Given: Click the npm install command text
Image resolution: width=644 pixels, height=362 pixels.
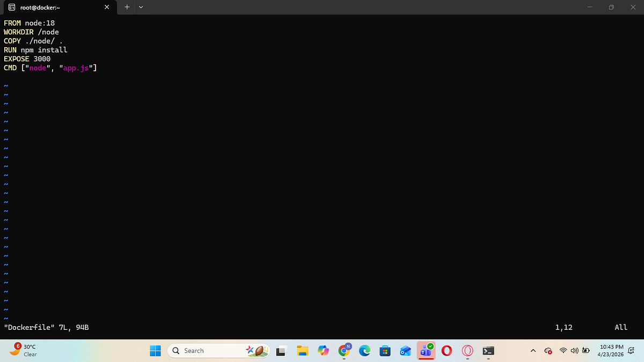Looking at the screenshot, I should tap(45, 50).
